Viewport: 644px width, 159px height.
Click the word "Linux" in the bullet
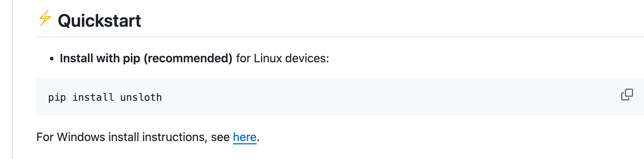pyautogui.click(x=268, y=58)
